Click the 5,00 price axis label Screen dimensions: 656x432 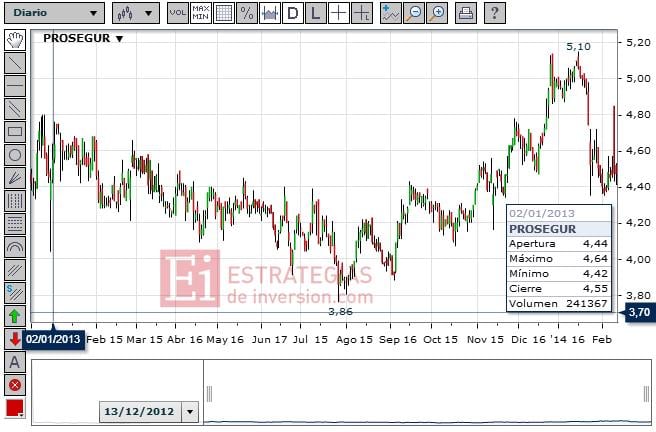(x=638, y=79)
